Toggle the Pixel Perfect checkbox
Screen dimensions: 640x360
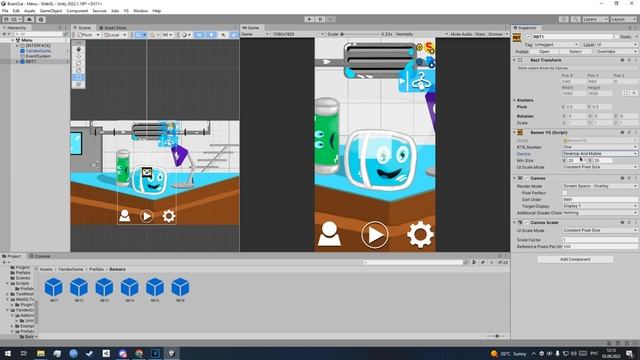pos(565,193)
